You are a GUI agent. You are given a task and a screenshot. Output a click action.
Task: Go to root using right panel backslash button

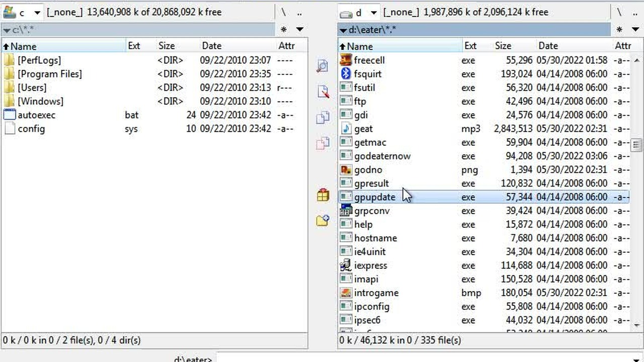[x=619, y=13]
